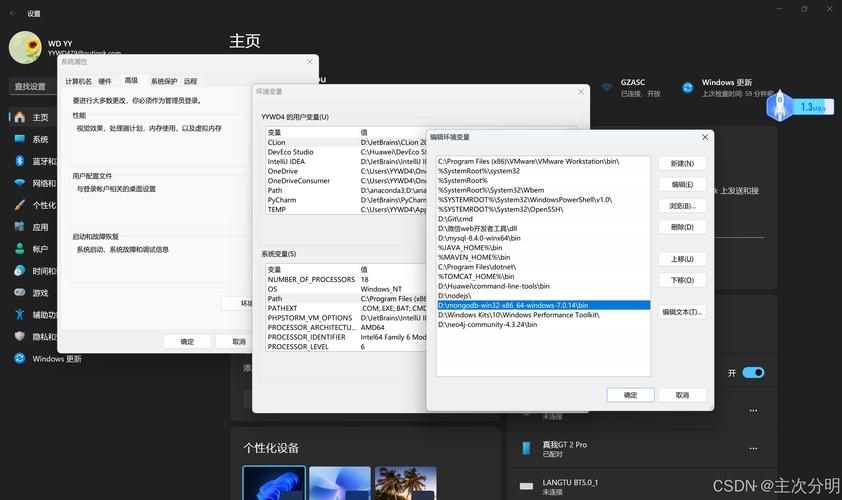842x500 pixels.
Task: Click the 查找设置 search field
Action: [32, 86]
